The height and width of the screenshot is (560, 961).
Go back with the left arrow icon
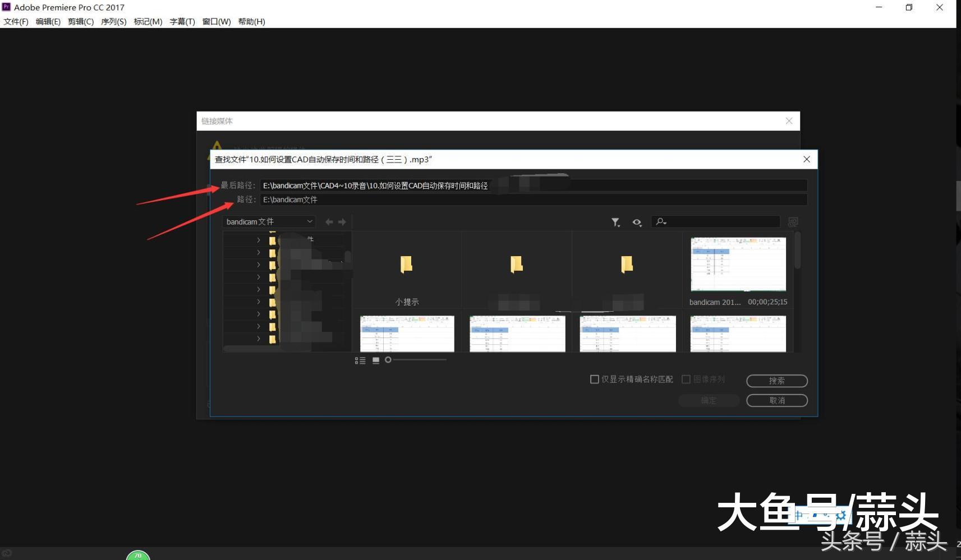tap(329, 222)
